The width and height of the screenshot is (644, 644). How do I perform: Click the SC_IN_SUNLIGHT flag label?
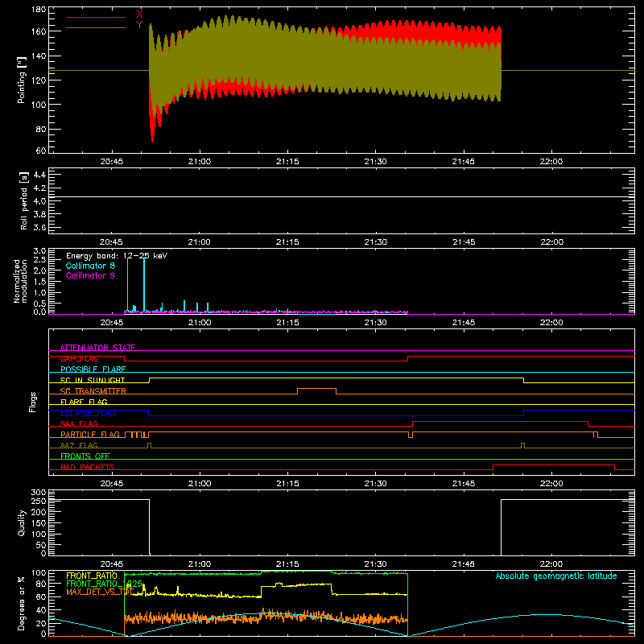coord(93,380)
